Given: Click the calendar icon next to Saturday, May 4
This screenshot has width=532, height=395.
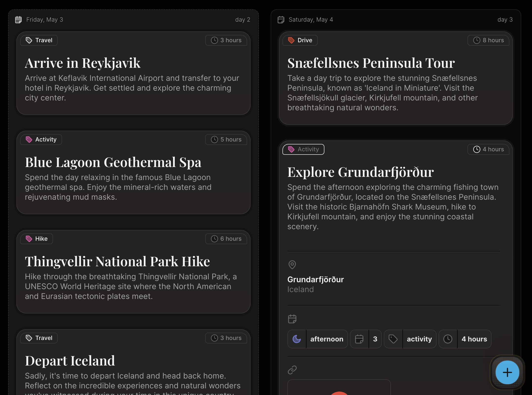Looking at the screenshot, I should (281, 20).
